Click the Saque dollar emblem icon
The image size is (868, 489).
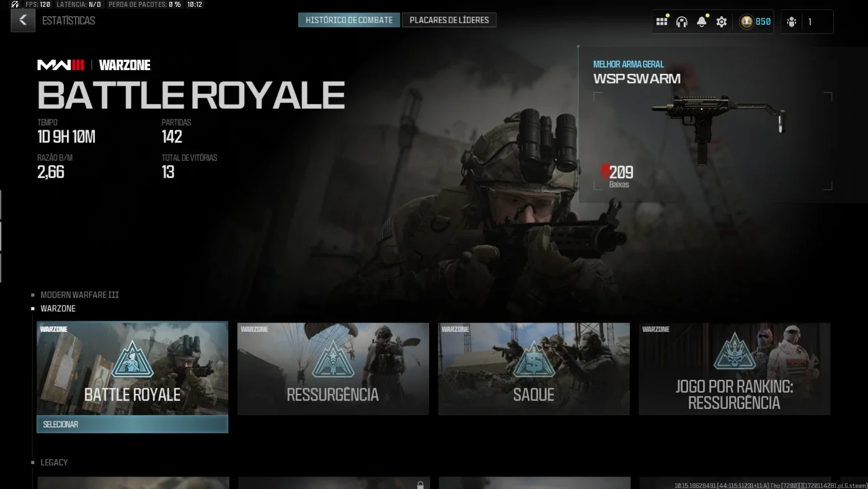534,359
